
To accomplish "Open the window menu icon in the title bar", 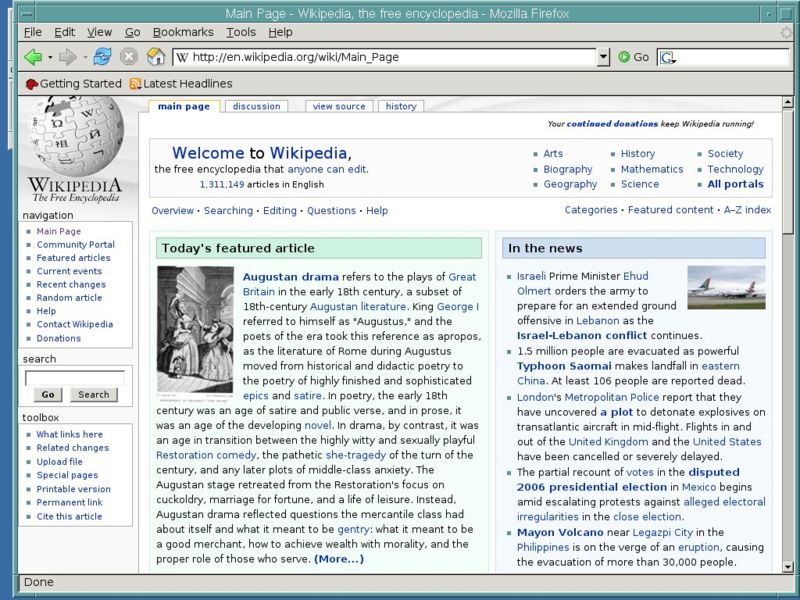I will pyautogui.click(x=27, y=14).
